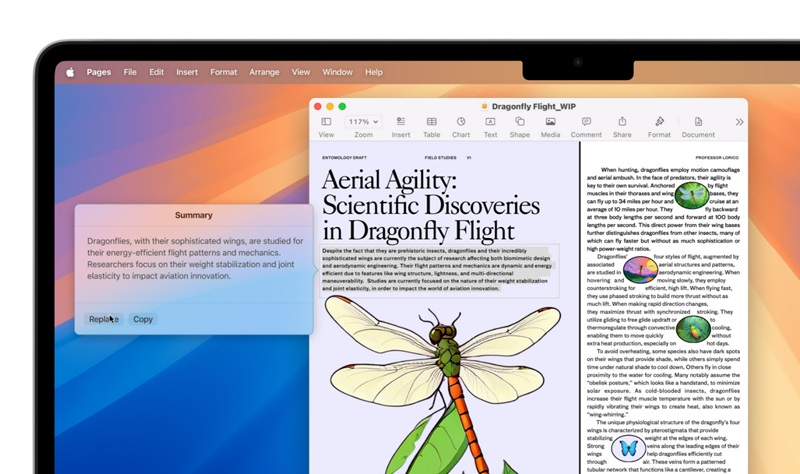Click Replace in the Summary popup
This screenshot has height=474, width=800.
click(x=104, y=319)
